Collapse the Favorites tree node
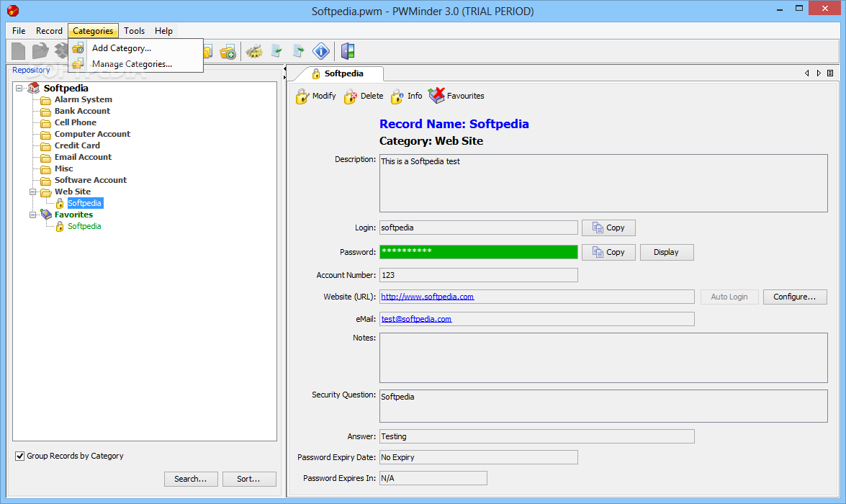The width and height of the screenshot is (846, 504). click(33, 215)
